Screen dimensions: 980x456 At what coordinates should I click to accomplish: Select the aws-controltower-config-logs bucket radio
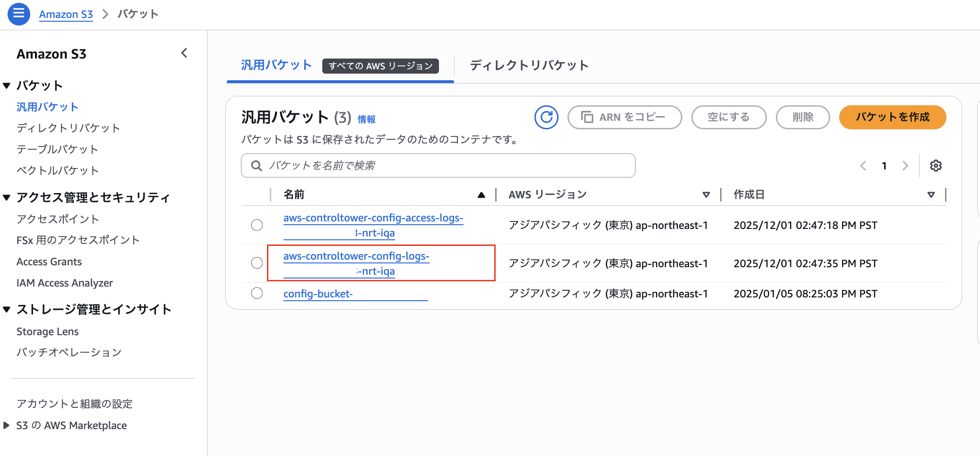pyautogui.click(x=257, y=263)
